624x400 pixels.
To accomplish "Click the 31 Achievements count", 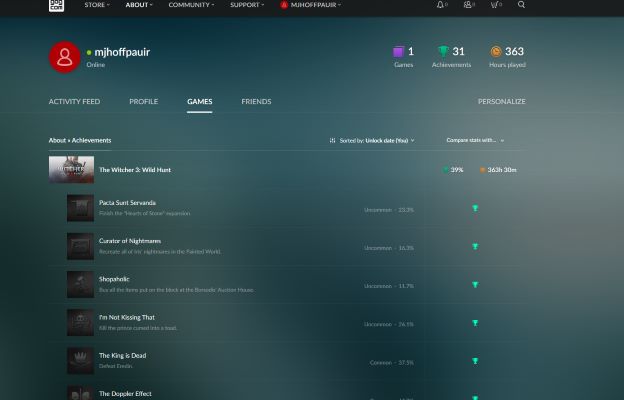I will [458, 51].
